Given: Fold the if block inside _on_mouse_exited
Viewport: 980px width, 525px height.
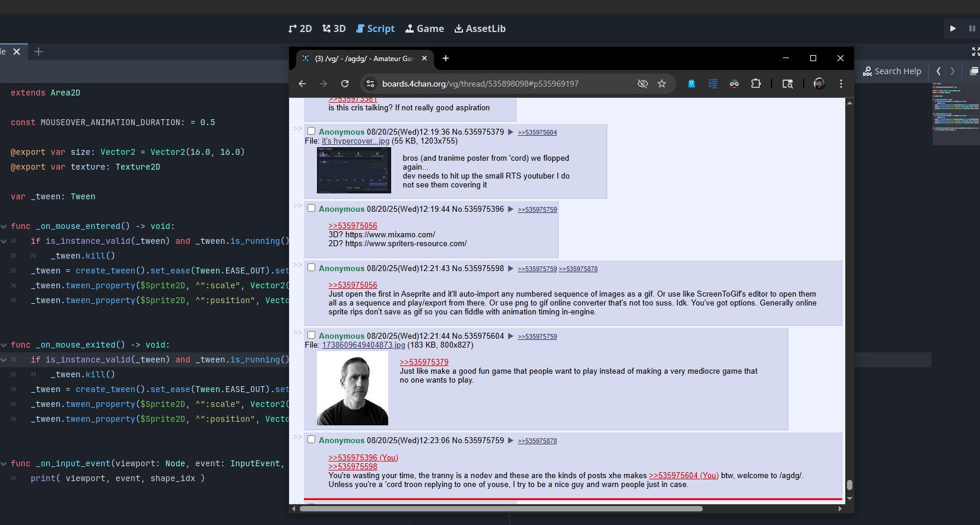Looking at the screenshot, I should coord(4,360).
